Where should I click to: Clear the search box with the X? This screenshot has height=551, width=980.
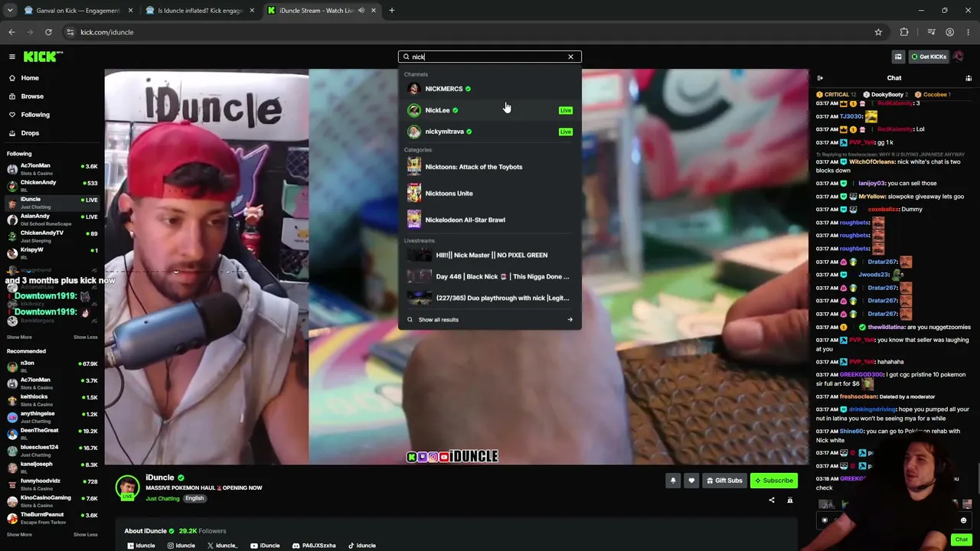point(570,57)
